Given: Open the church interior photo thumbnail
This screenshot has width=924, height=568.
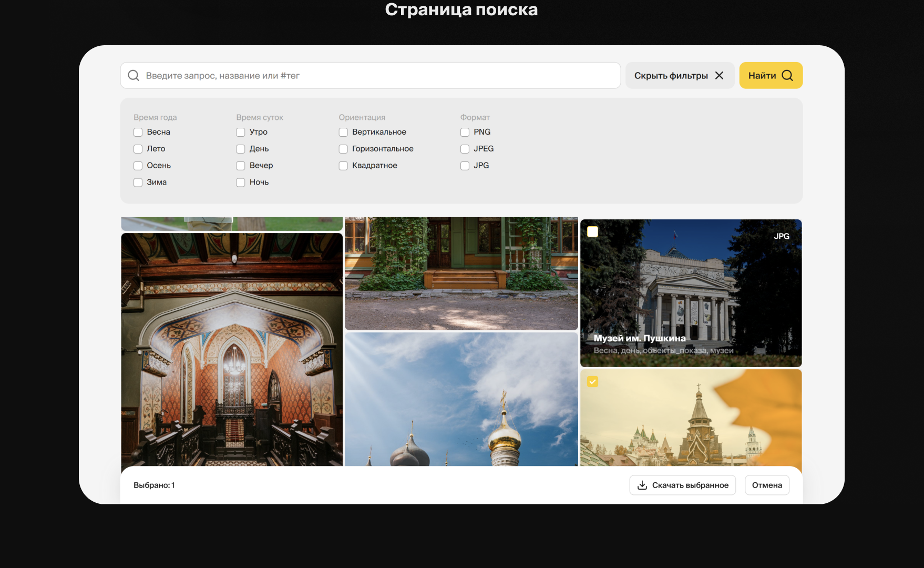Looking at the screenshot, I should click(x=232, y=349).
